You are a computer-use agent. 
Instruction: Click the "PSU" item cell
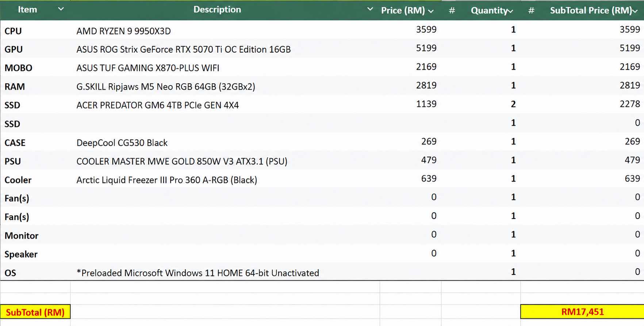(x=12, y=161)
